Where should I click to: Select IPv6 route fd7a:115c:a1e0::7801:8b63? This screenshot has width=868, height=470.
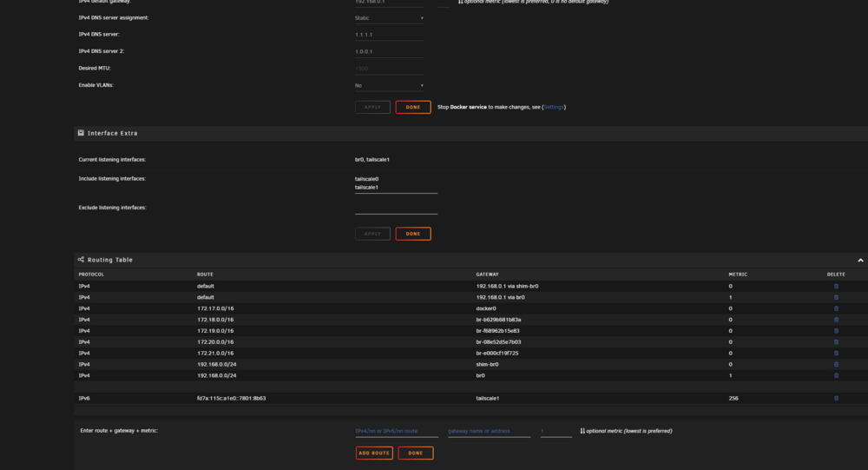(x=232, y=398)
